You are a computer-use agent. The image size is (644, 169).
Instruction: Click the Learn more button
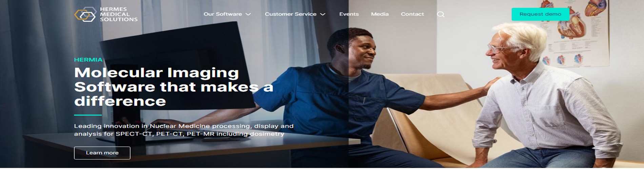point(102,153)
